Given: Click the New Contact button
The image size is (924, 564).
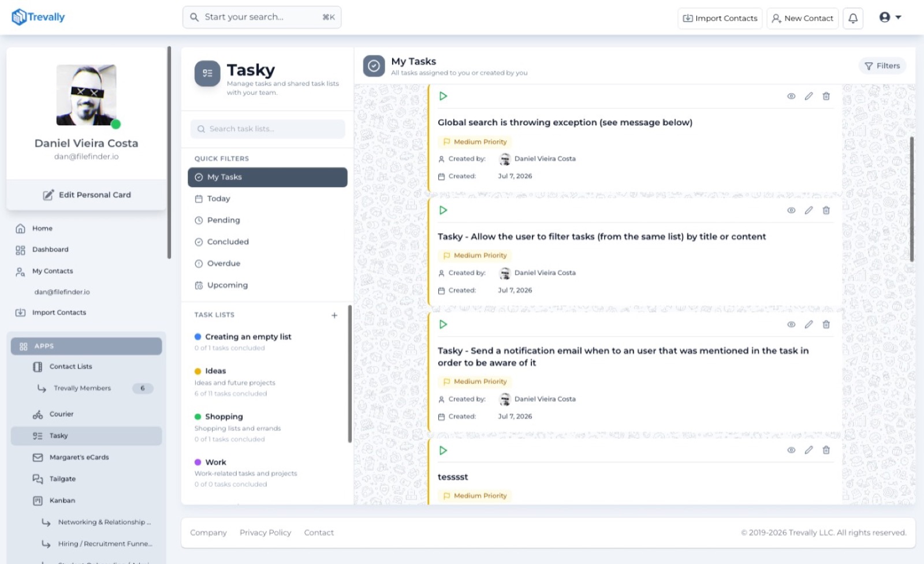Looking at the screenshot, I should [802, 18].
